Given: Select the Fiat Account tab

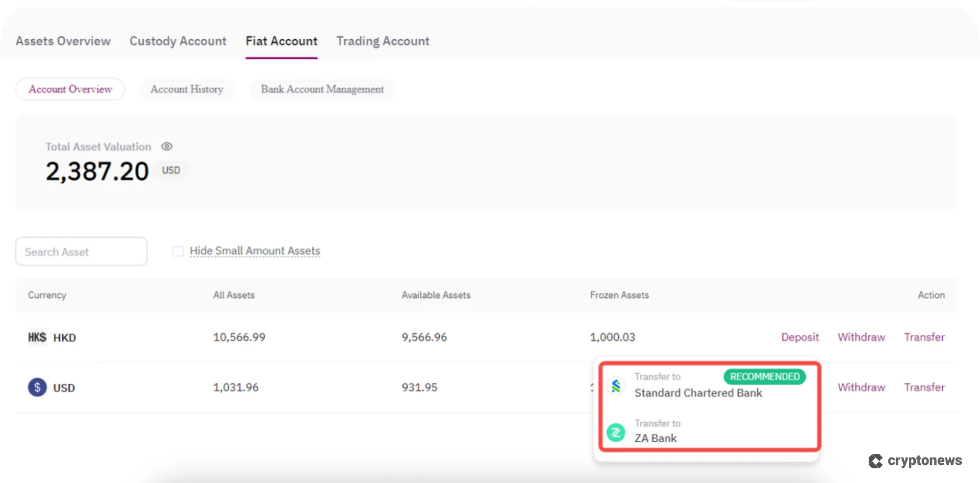Looking at the screenshot, I should coord(281,41).
